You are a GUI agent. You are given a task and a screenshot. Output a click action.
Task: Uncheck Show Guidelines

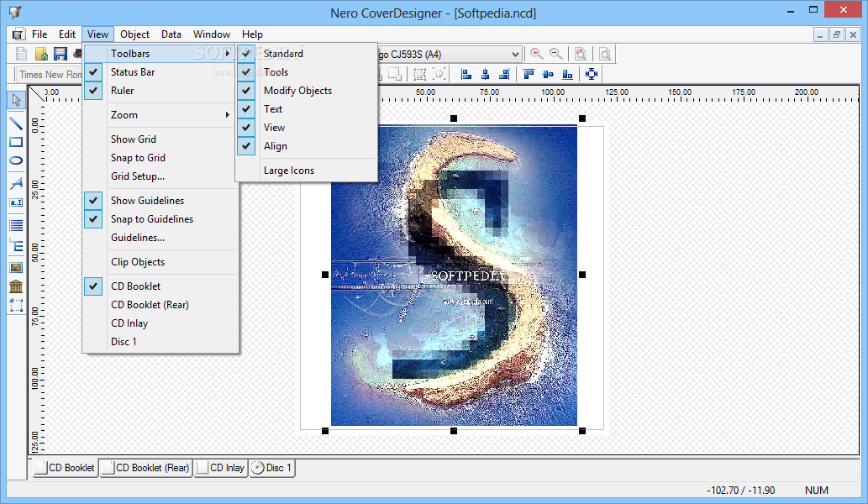pos(160,200)
